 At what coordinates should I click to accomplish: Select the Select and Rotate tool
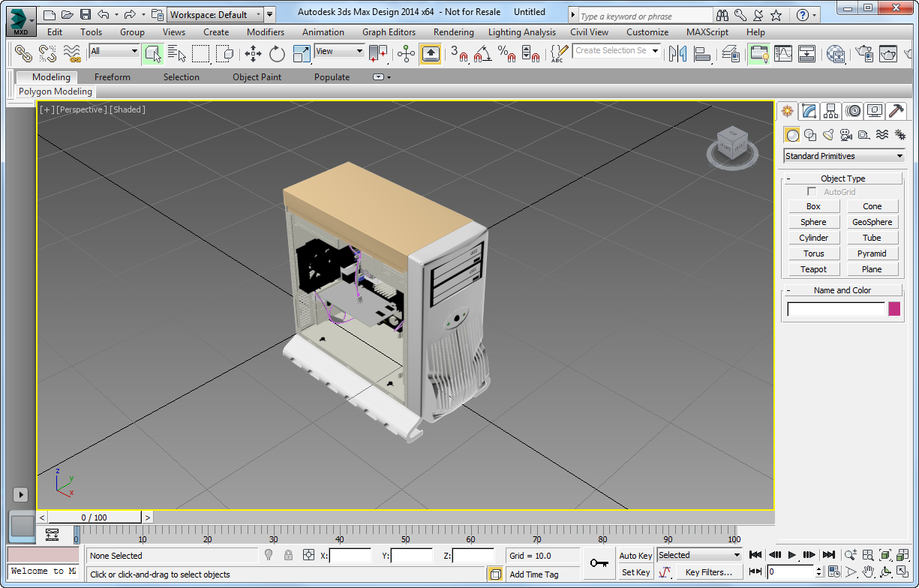pyautogui.click(x=276, y=53)
